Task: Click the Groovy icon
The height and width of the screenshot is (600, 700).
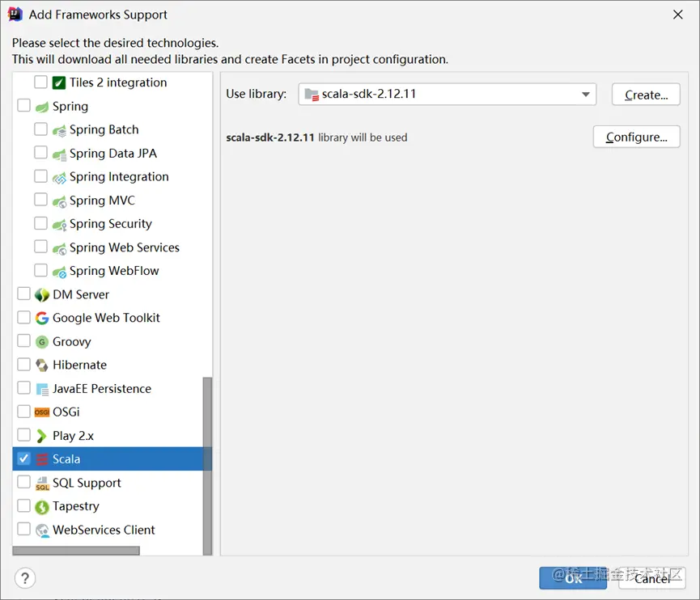Action: click(x=42, y=342)
